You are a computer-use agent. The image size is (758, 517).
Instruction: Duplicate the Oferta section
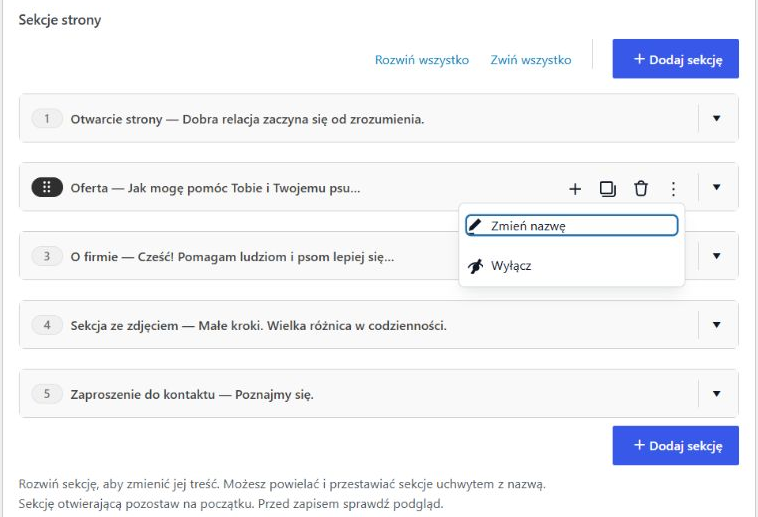(608, 189)
